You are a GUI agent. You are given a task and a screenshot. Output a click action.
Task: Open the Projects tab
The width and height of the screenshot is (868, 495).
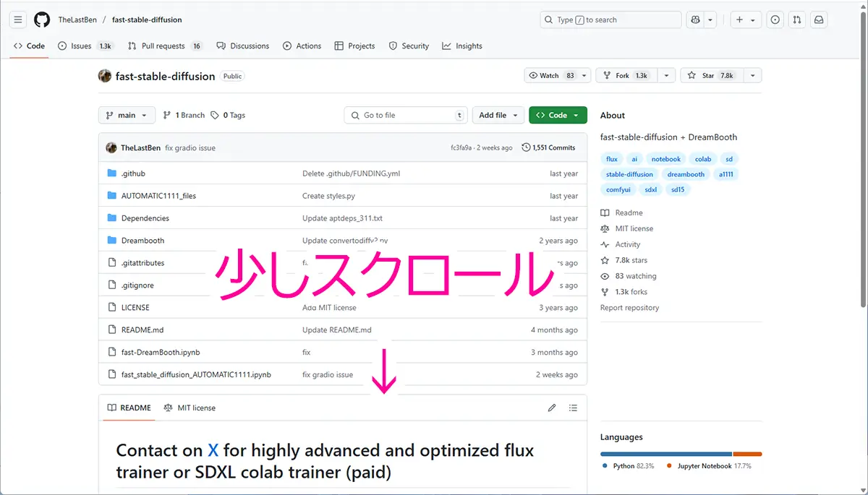click(354, 46)
